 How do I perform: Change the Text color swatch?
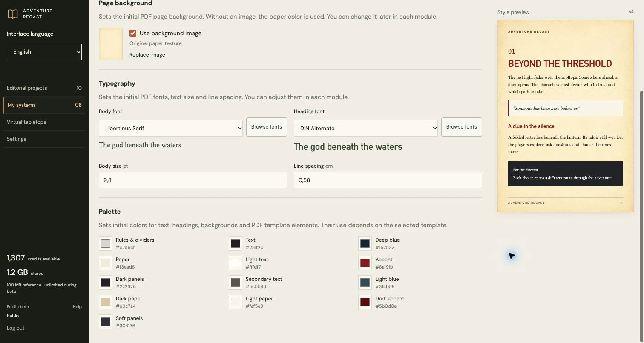[x=236, y=243]
